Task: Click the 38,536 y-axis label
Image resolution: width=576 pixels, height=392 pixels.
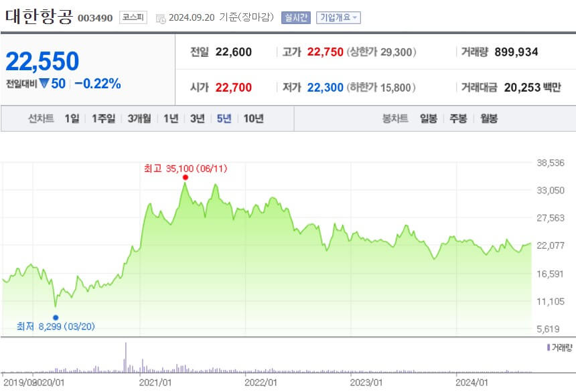Action: pos(551,163)
